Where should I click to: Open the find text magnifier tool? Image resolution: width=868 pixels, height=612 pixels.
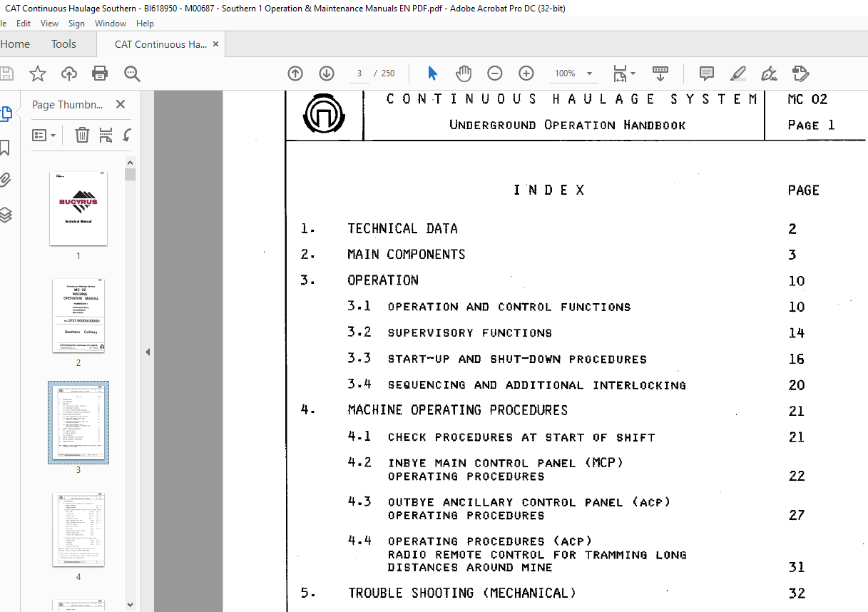pyautogui.click(x=132, y=73)
